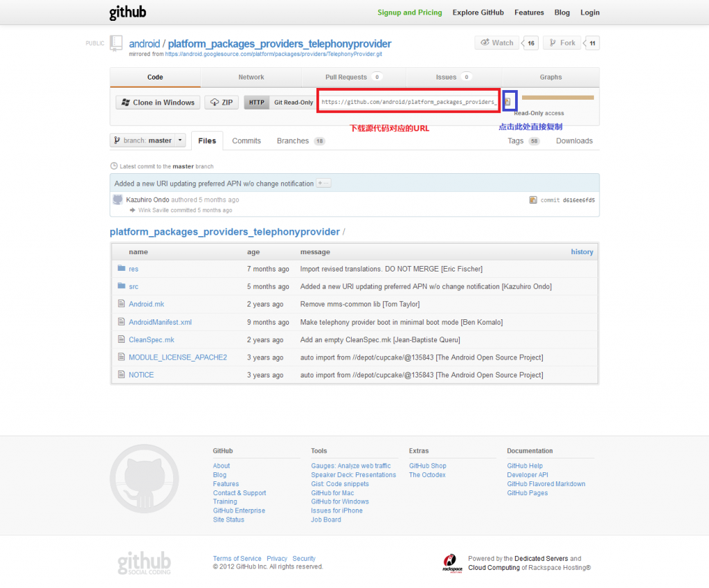Open the NOTICE file
The width and height of the screenshot is (709, 588).
(x=141, y=375)
